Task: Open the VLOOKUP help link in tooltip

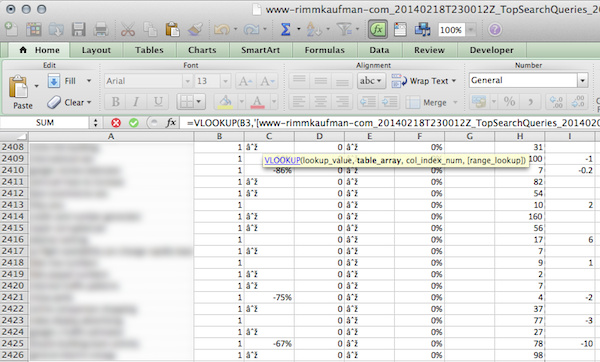Action: tap(282, 161)
